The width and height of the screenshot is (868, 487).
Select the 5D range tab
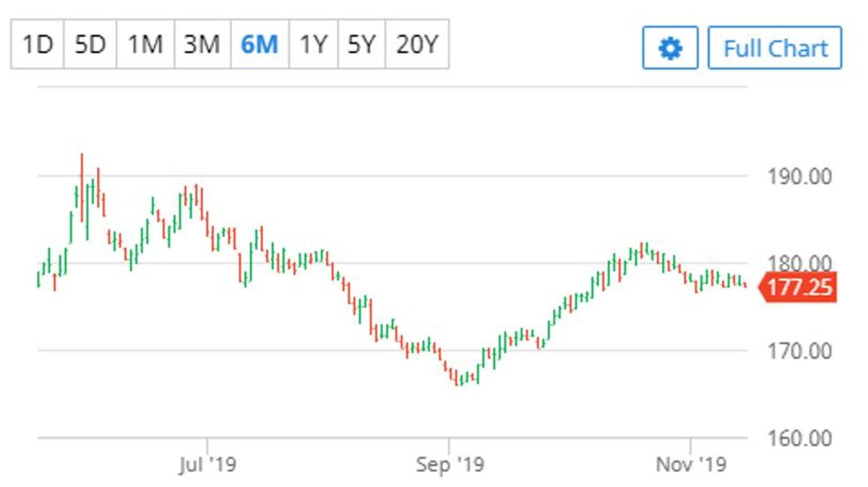[x=90, y=44]
